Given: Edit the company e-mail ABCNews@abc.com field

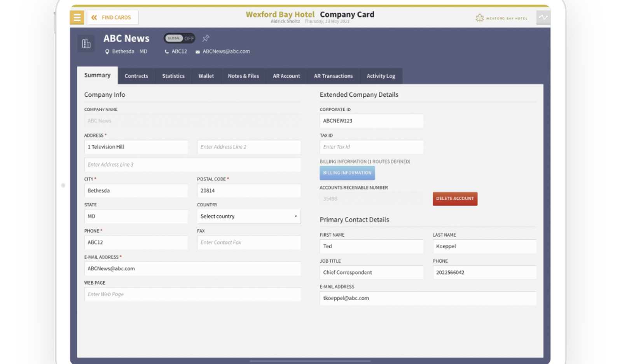Looking at the screenshot, I should (x=192, y=269).
